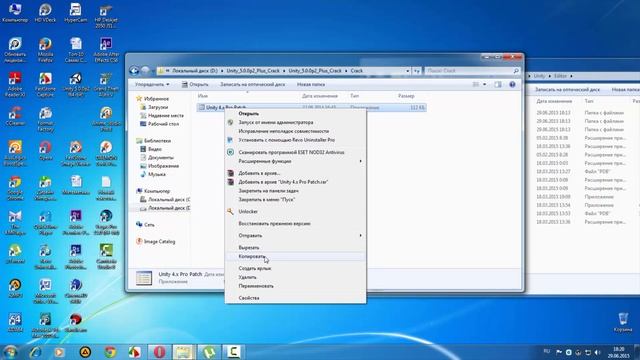Click the Explorer back navigation arrow
This screenshot has height=360, width=640.
(134, 71)
